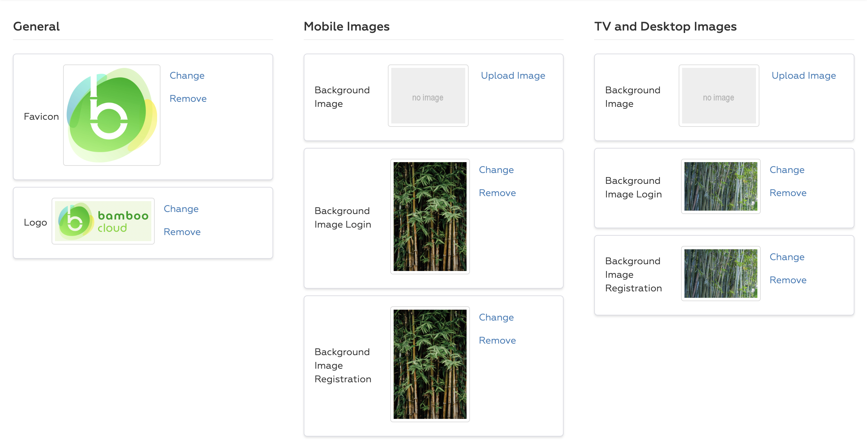Open Mobile registration bamboo background thumbnail
Image resolution: width=868 pixels, height=445 pixels.
coord(430,364)
